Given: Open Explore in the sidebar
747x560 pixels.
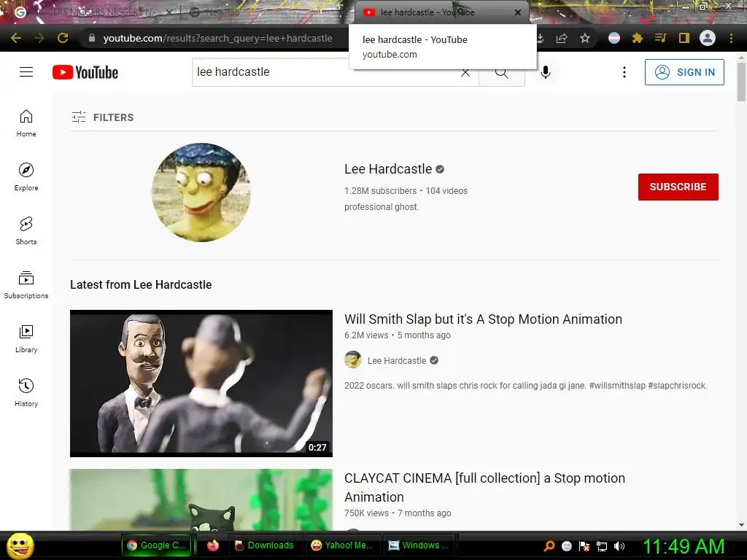Looking at the screenshot, I should [26, 177].
